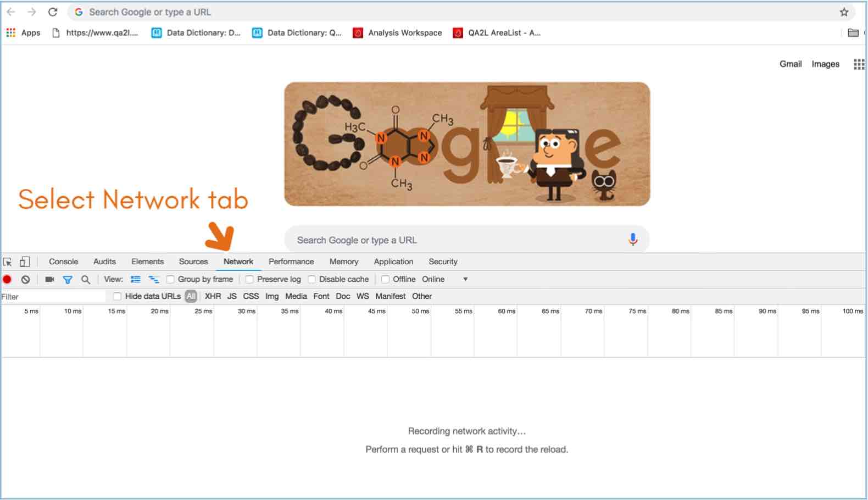Check the Offline checkbox
Viewport: 868px width, 500px height.
click(x=385, y=280)
